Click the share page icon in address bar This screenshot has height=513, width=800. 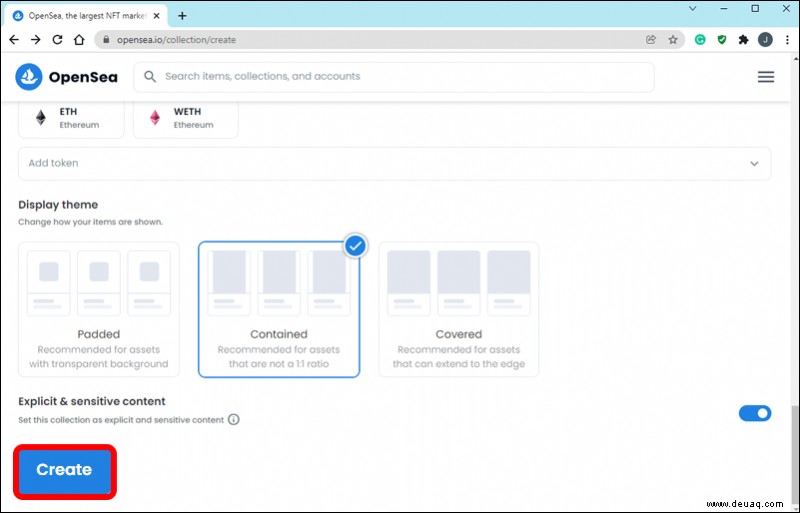[651, 40]
